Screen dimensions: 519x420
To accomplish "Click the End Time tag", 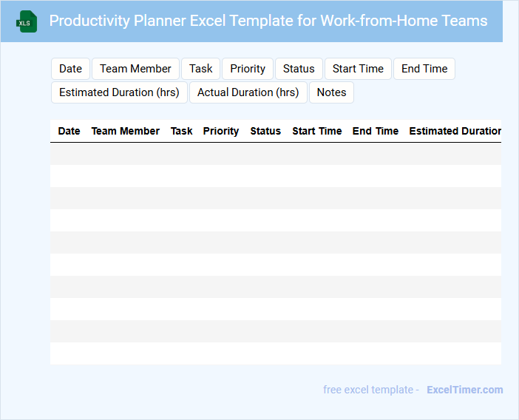I will [424, 69].
